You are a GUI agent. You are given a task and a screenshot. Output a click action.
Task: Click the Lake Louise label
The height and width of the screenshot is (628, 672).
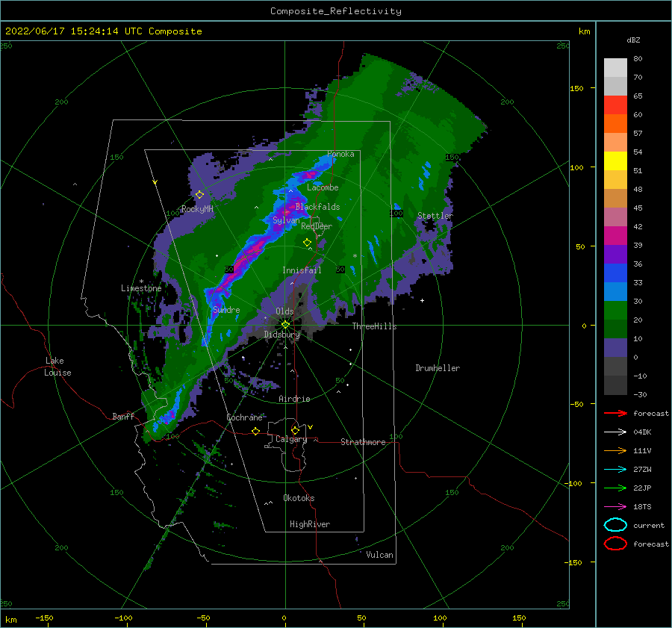[x=58, y=367]
